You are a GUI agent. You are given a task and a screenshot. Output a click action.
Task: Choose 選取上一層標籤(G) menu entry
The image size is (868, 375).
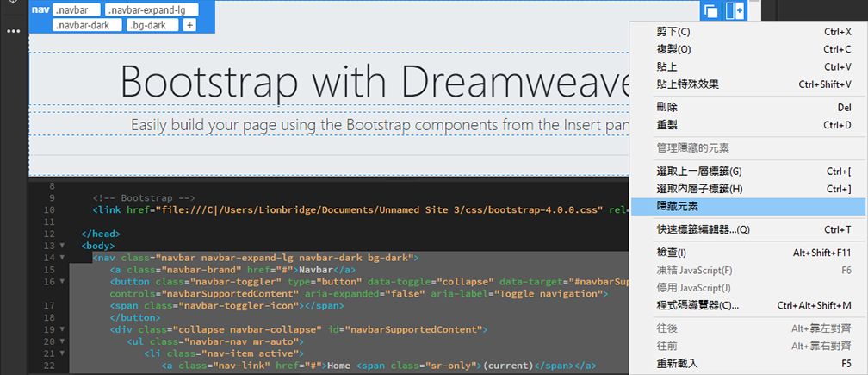pos(747,172)
